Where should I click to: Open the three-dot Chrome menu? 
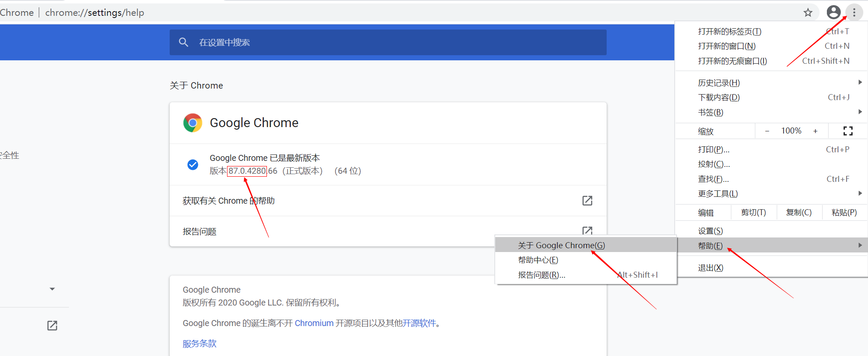[x=854, y=12]
